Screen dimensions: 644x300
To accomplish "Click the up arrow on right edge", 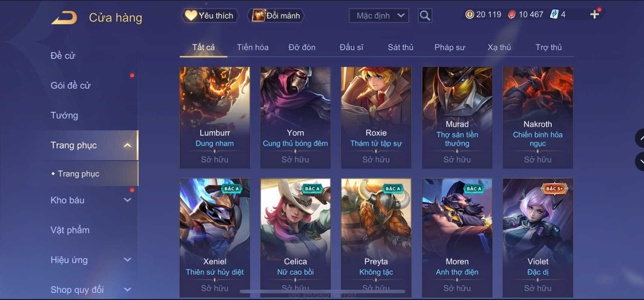I will pyautogui.click(x=640, y=138).
